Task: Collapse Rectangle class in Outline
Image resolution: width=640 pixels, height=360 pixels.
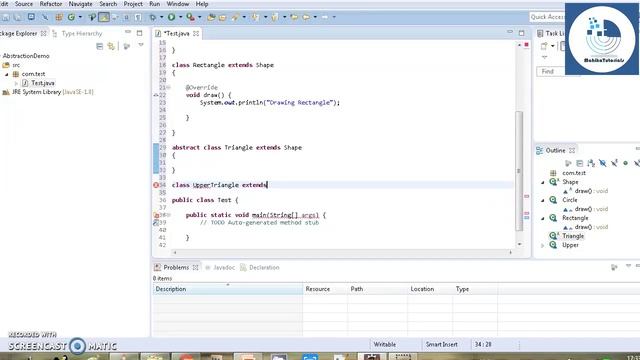Action: pyautogui.click(x=542, y=218)
